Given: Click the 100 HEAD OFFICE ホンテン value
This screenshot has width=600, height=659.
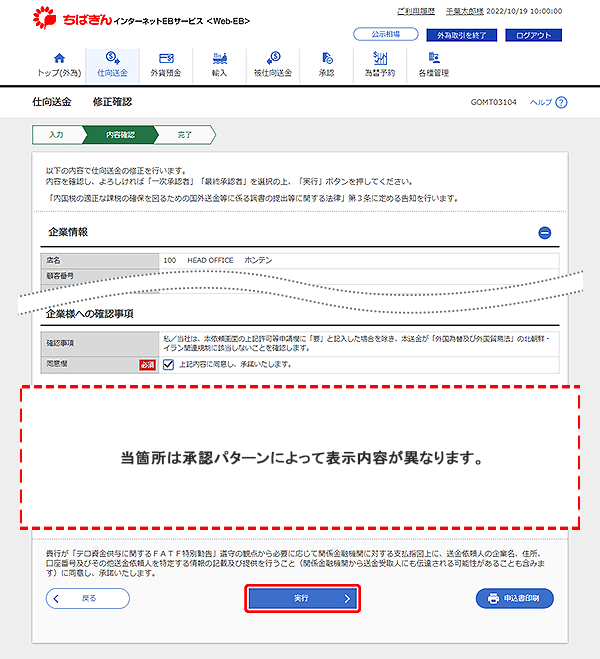Looking at the screenshot, I should click(x=218, y=261).
